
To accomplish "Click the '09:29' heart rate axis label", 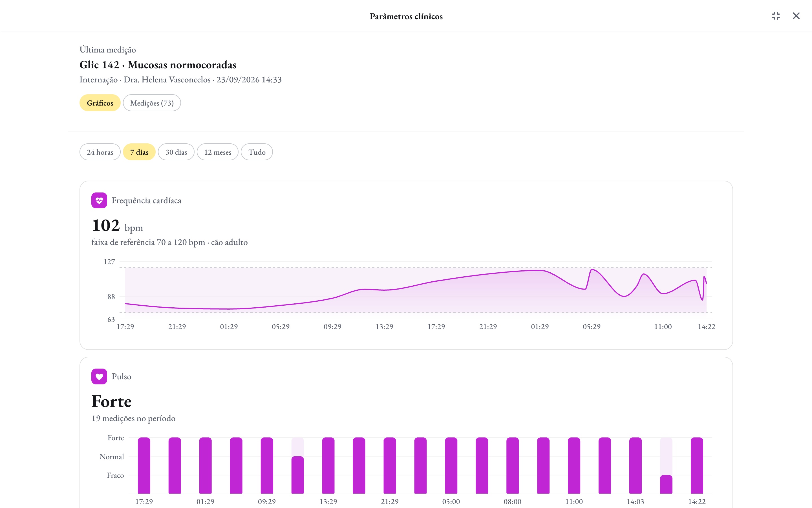I will point(332,327).
